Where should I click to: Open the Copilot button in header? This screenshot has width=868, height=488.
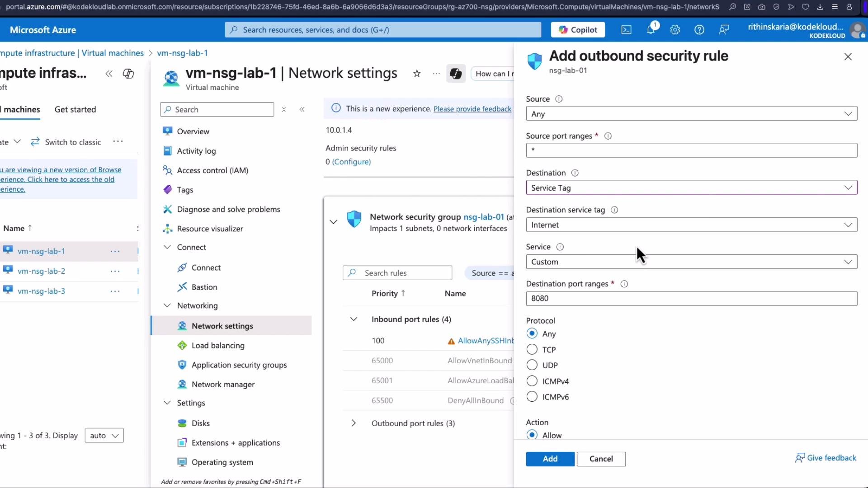[578, 30]
